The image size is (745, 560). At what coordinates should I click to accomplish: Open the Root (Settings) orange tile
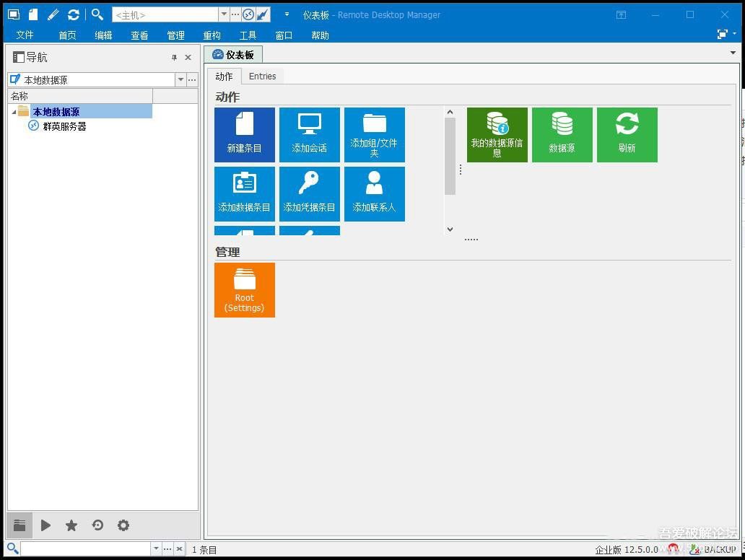244,289
